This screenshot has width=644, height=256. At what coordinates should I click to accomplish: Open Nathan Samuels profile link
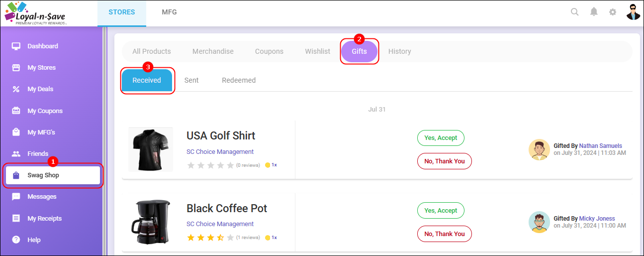tap(601, 146)
